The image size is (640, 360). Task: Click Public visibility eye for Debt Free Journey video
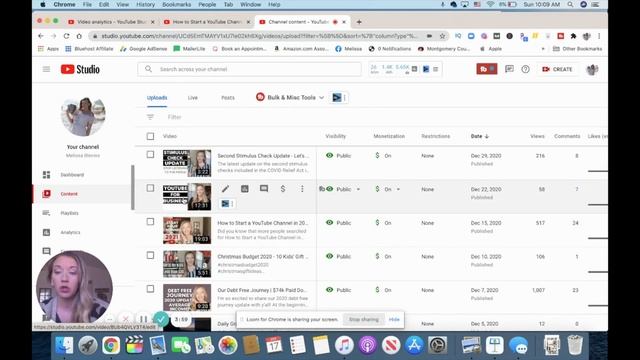coord(329,290)
